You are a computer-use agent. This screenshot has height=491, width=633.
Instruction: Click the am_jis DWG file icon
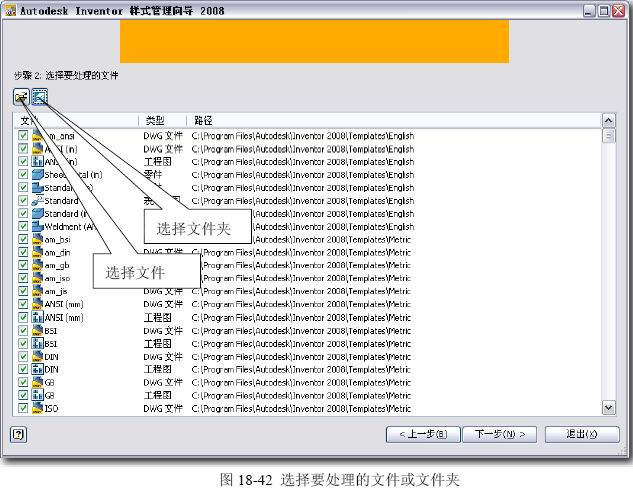[x=38, y=291]
